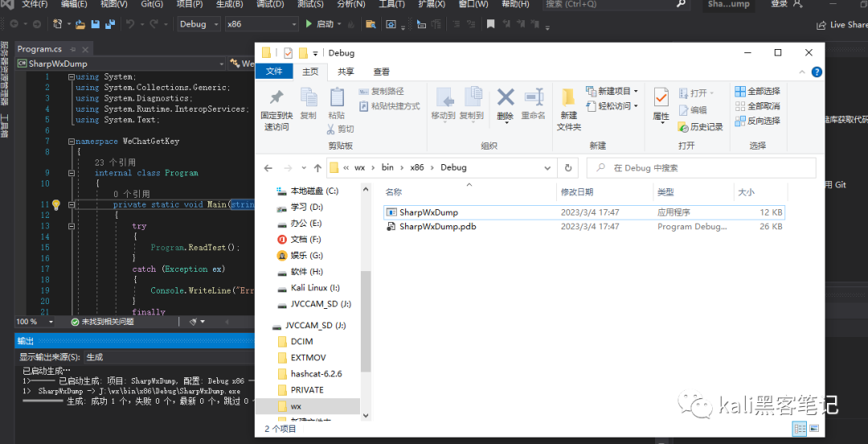
Task: Click the 反向选择 invert selection button
Action: [757, 121]
